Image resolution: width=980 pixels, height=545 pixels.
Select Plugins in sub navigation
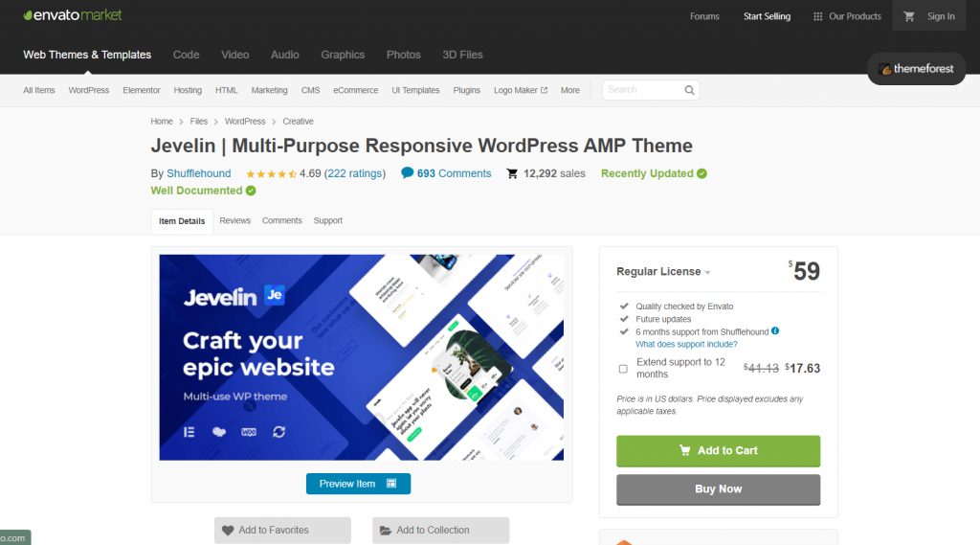(466, 90)
